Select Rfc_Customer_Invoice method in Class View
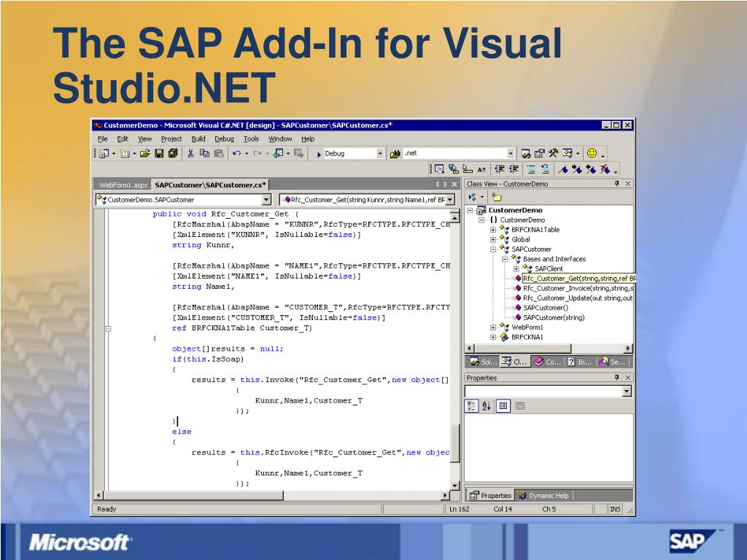 pyautogui.click(x=576, y=288)
